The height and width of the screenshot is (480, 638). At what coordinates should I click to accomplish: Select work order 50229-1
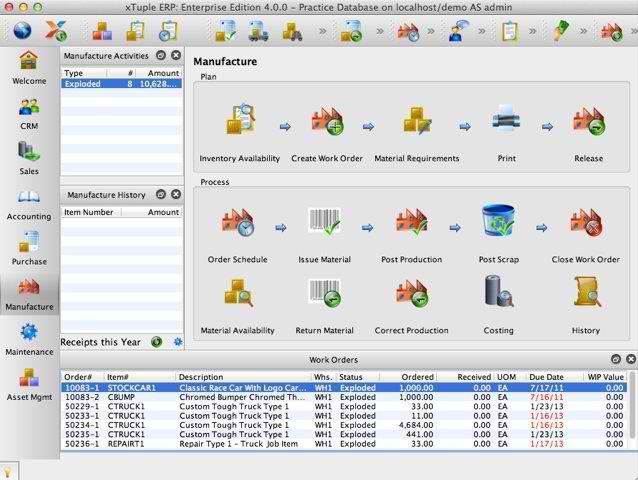tap(344, 406)
